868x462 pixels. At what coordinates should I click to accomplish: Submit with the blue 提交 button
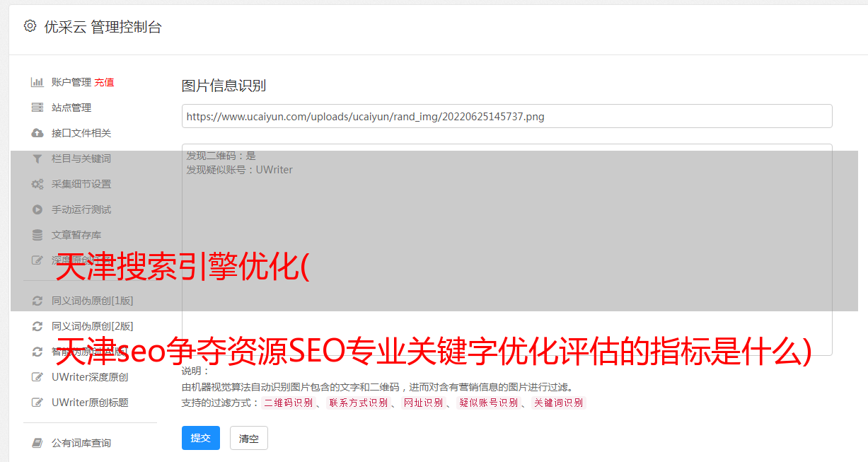coord(201,438)
